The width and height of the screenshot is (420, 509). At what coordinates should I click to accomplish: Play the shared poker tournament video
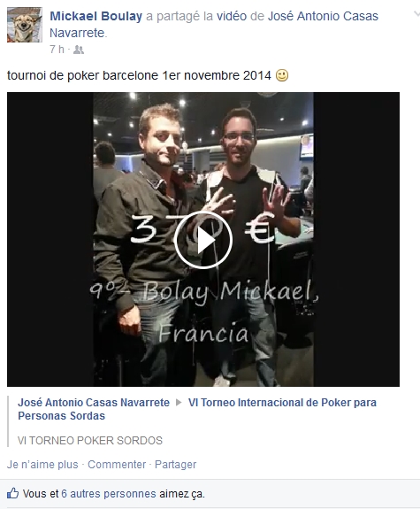pyautogui.click(x=203, y=240)
